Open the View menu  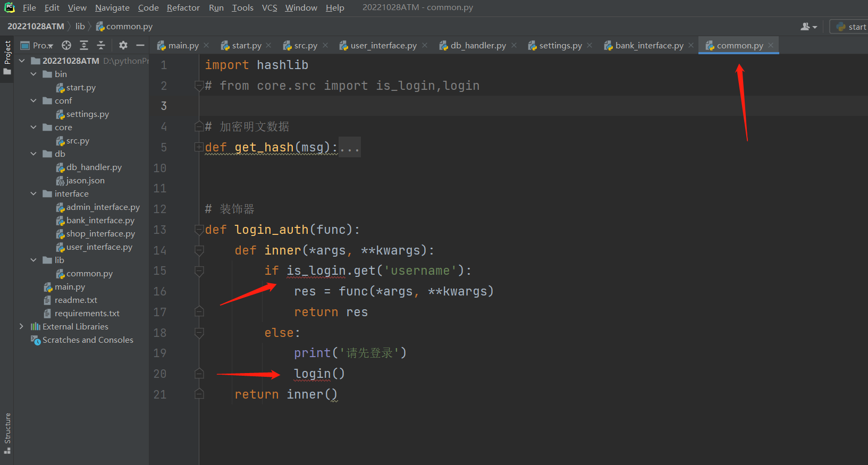(77, 7)
